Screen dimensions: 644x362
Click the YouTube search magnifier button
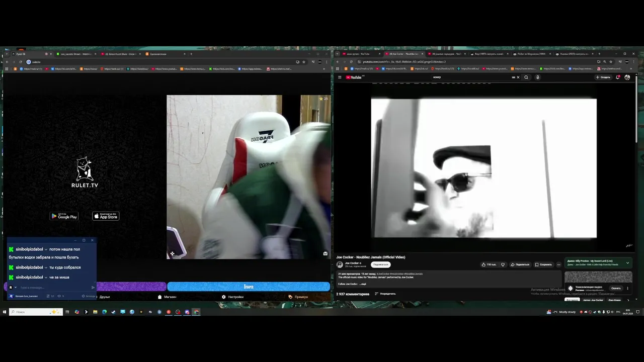pyautogui.click(x=526, y=77)
